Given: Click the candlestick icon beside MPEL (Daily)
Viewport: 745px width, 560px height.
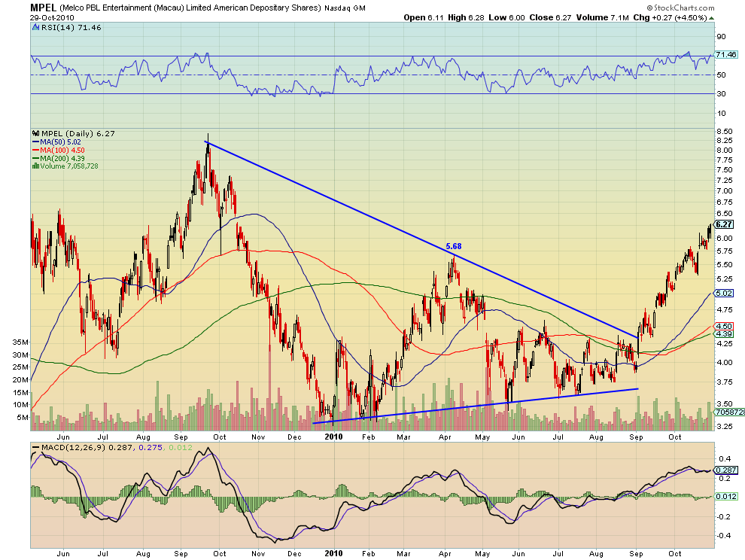Looking at the screenshot, I should pos(35,133).
